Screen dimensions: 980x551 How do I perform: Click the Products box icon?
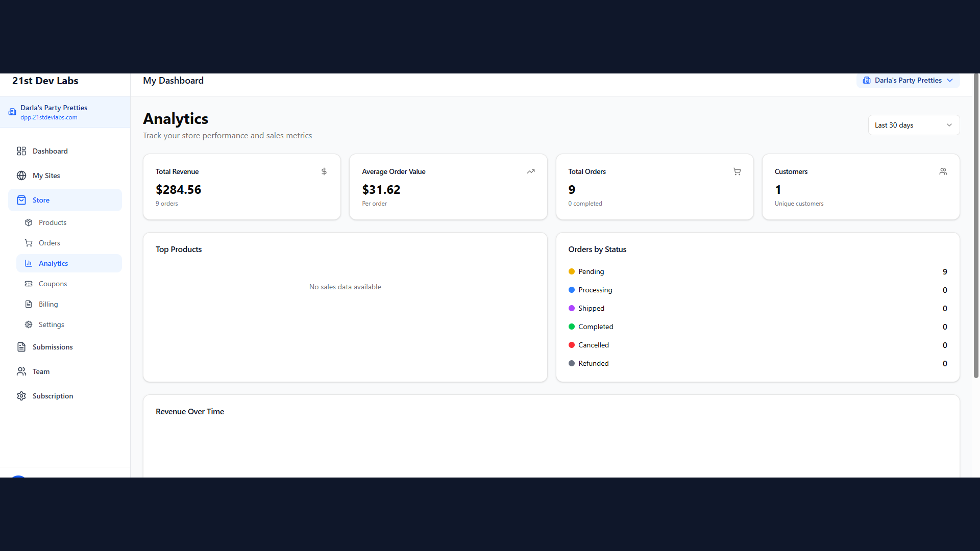click(x=29, y=222)
